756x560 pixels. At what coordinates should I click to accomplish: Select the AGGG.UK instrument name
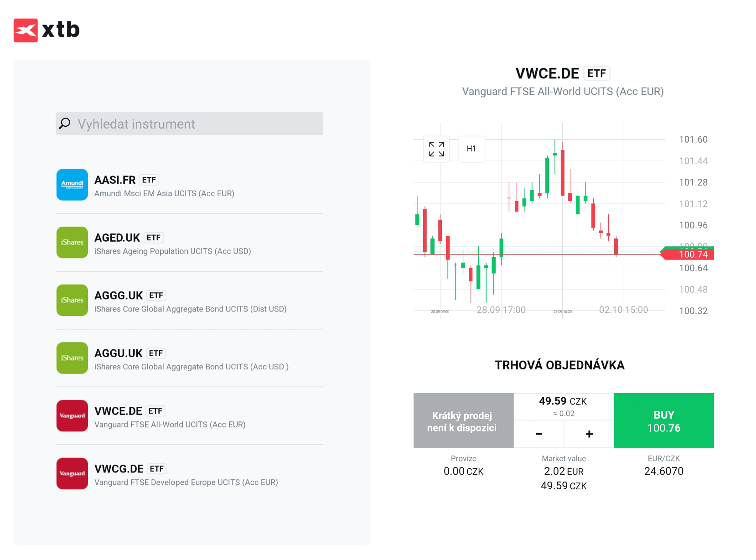pos(119,296)
